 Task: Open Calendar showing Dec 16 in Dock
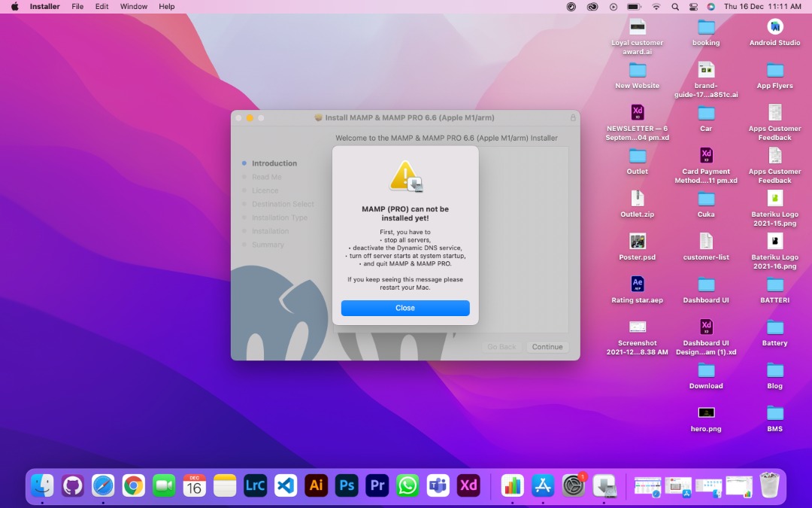point(194,485)
